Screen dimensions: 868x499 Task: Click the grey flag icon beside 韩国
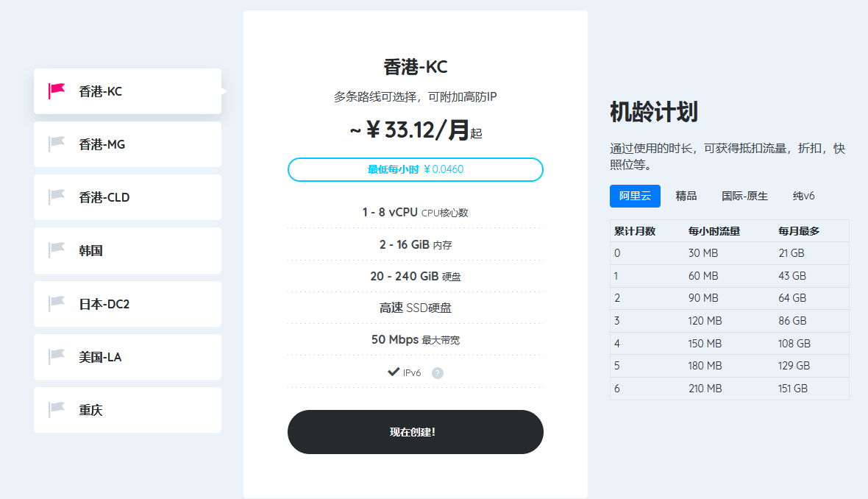(x=57, y=250)
